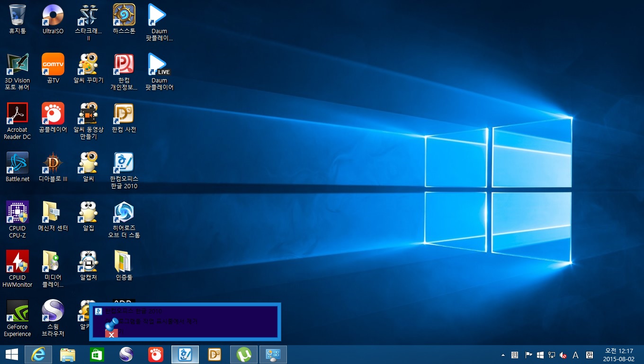Image resolution: width=644 pixels, height=364 pixels.
Task: Select the 메신저 센터 desktop folder
Action: (53, 217)
